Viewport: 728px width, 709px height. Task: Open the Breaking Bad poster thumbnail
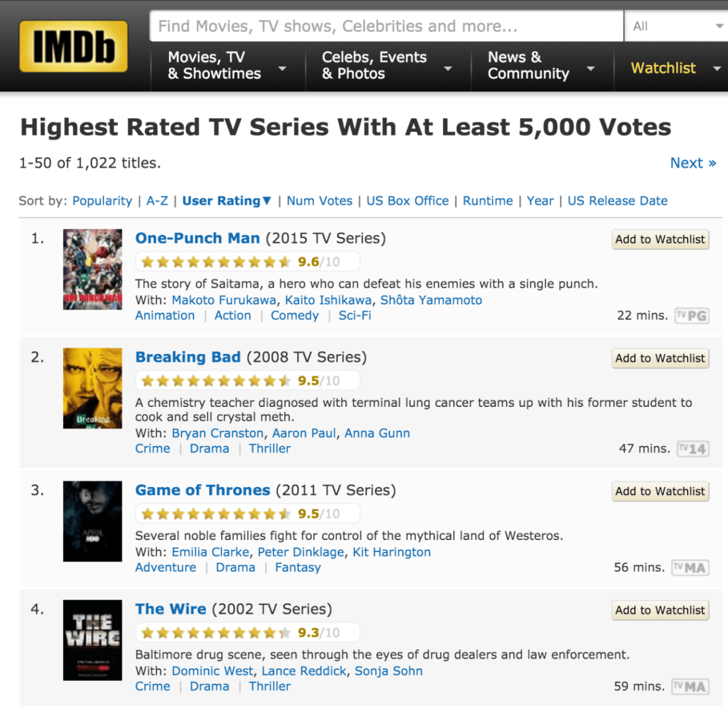[93, 388]
